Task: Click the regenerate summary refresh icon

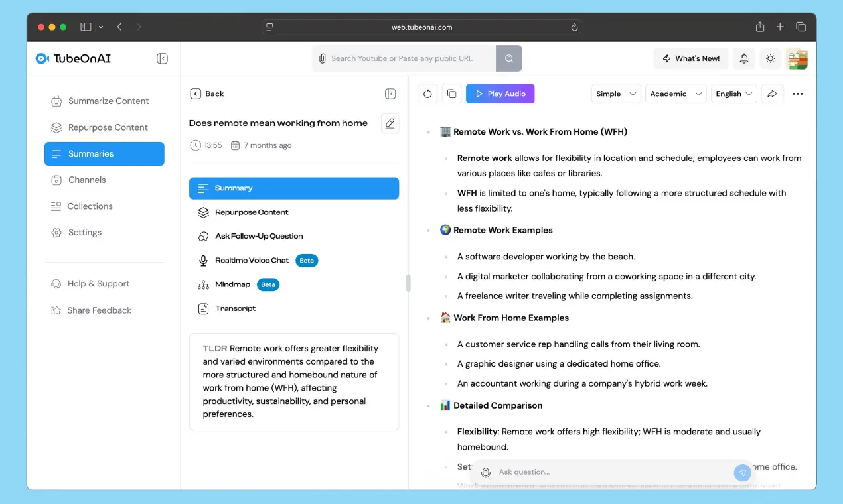Action: pyautogui.click(x=427, y=94)
